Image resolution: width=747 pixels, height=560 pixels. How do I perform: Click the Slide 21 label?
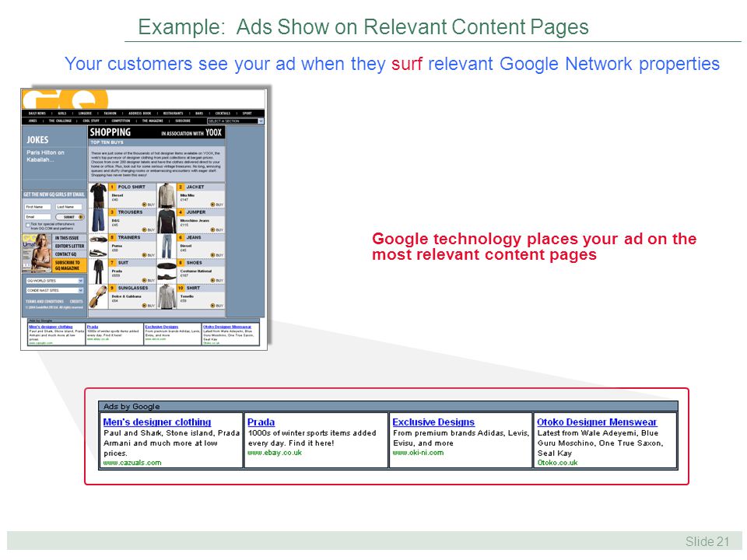707,541
